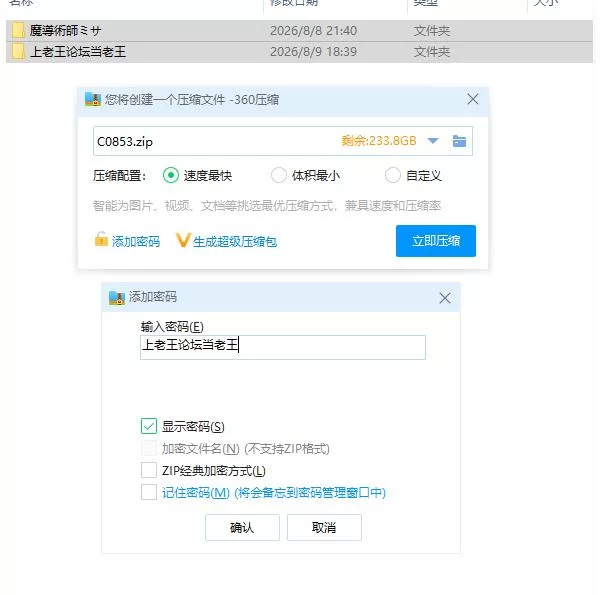603x595 pixels.
Task: Click the date 2026/8/9 18:39
Action: point(313,52)
